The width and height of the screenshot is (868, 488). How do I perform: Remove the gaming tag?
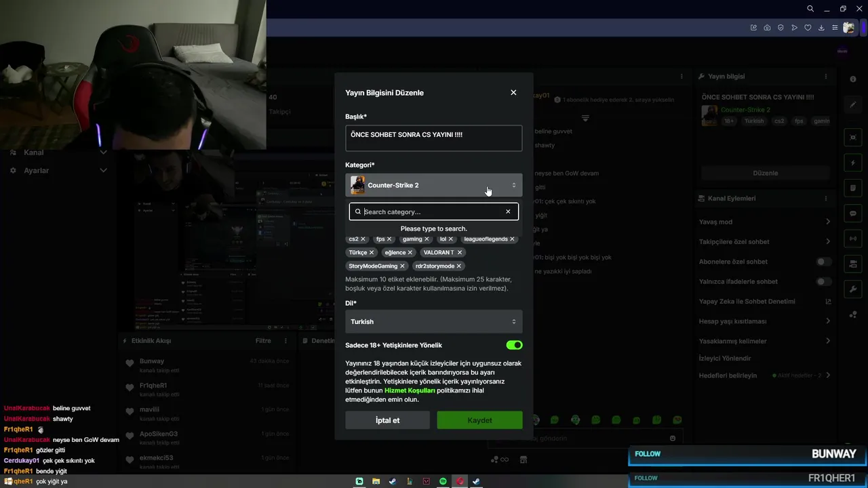pos(427,239)
